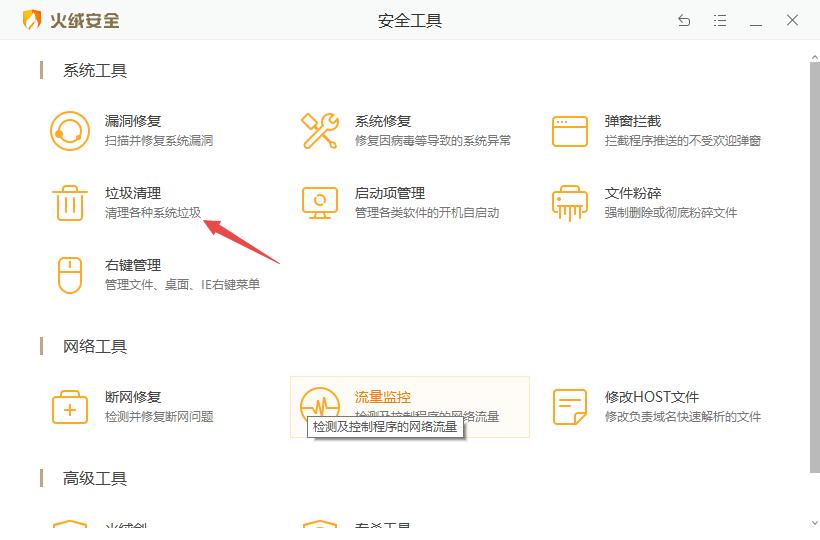This screenshot has width=820, height=540.
Task: Open the title bar list menu icon
Action: (x=720, y=20)
